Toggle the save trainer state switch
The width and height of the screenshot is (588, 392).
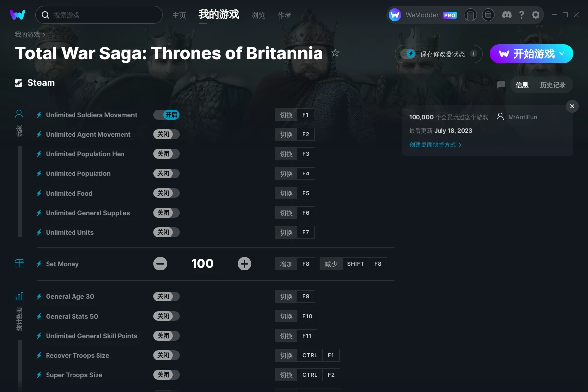coord(408,54)
